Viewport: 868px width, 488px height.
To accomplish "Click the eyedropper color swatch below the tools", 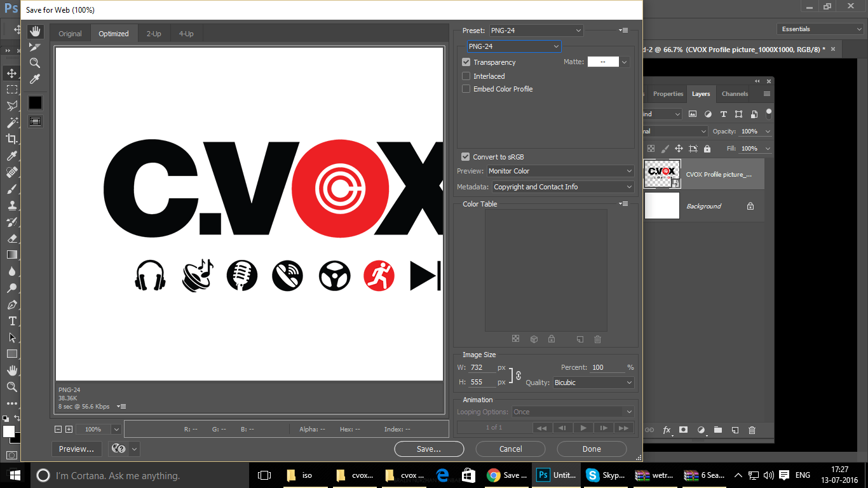I will point(35,102).
